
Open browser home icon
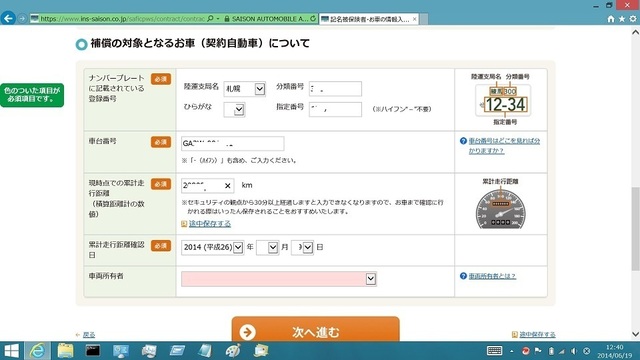[x=611, y=19]
